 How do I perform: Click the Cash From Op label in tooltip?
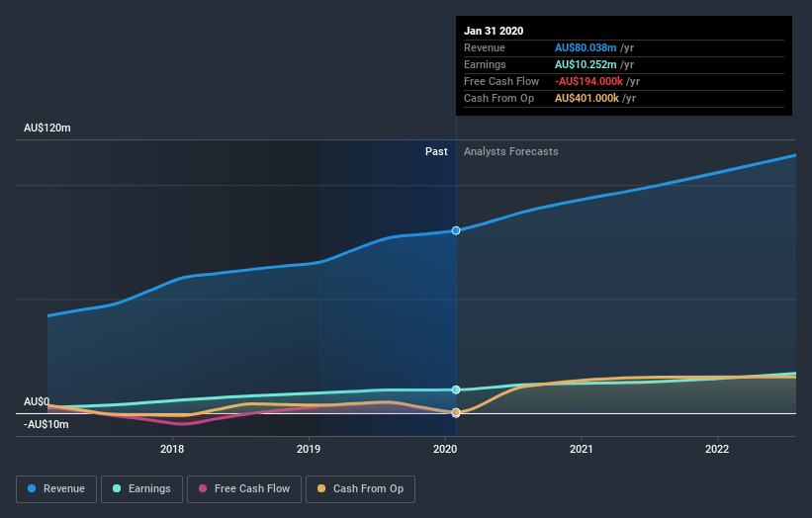[x=498, y=98]
